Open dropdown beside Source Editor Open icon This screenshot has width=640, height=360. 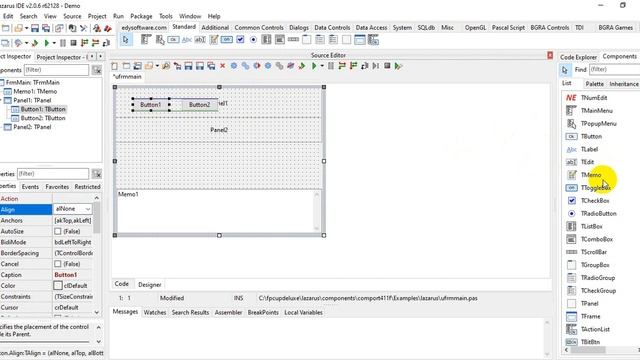pyautogui.click(x=157, y=66)
